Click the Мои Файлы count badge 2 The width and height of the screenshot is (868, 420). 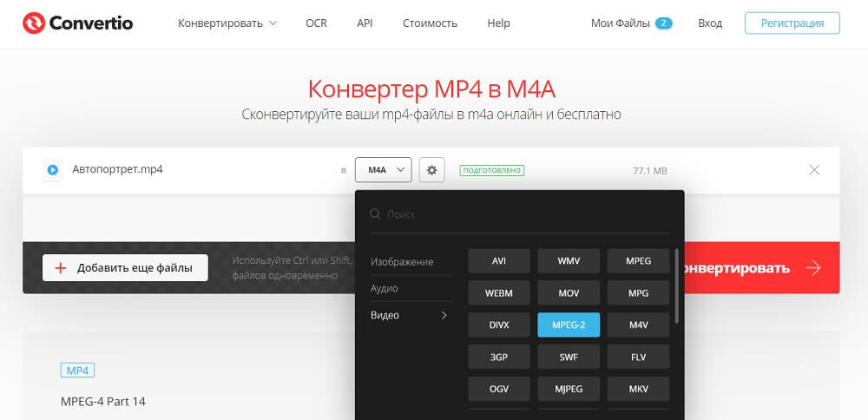coord(663,23)
